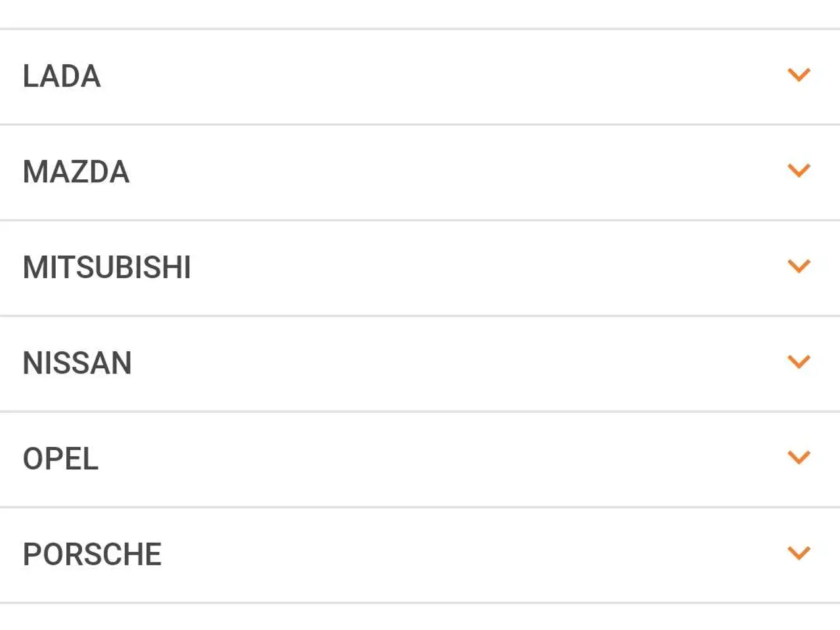Click the partially visible row above LADA
Screen dimensions: 840x630
[x=420, y=14]
